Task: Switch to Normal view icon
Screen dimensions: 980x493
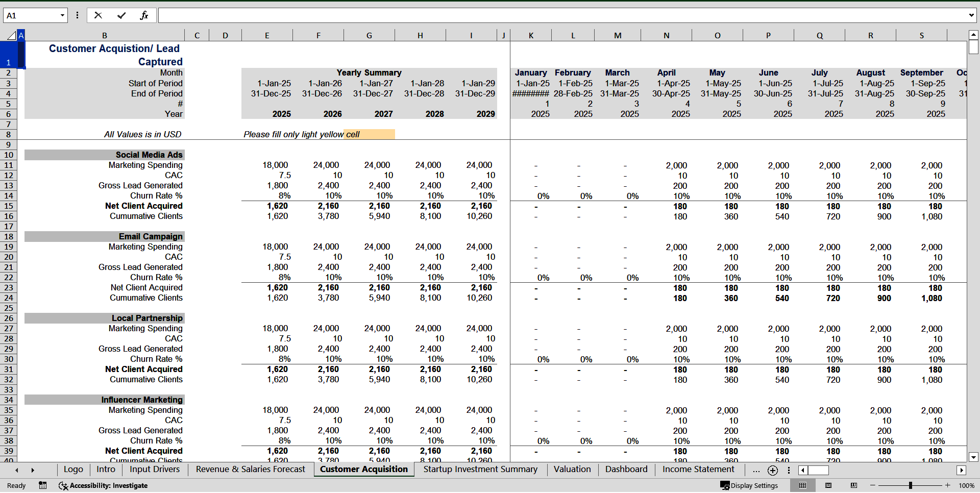Action: [x=802, y=485]
